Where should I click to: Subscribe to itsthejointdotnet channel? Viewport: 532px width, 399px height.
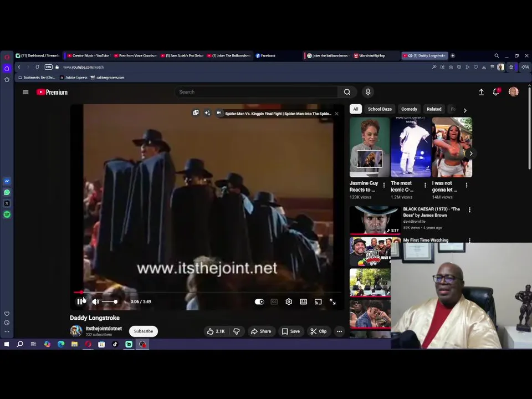(144, 331)
